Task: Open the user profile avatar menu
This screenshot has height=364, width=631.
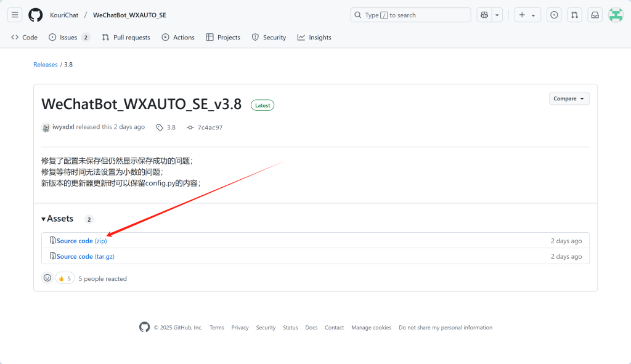Action: (x=616, y=15)
